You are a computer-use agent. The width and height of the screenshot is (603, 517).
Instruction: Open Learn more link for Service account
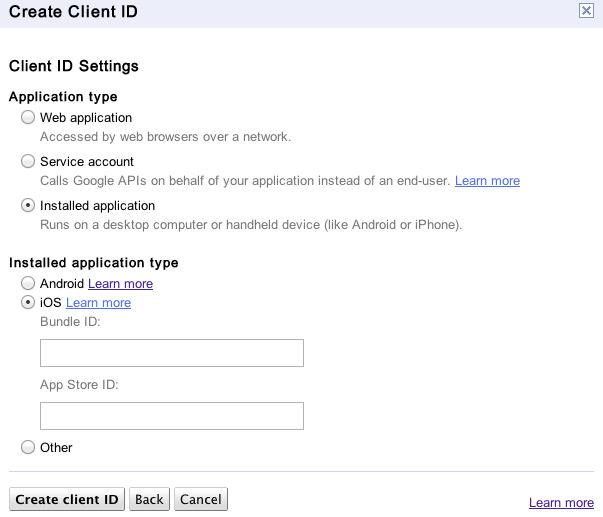487,180
